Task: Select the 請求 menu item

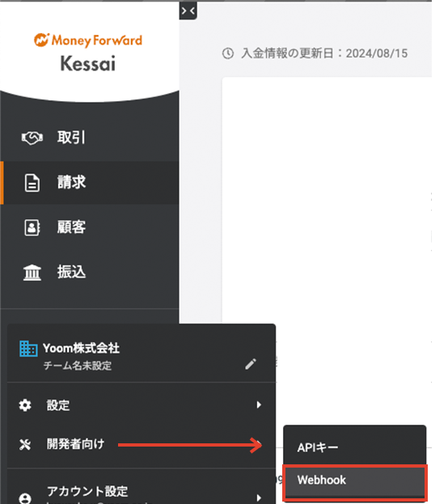Action: (x=90, y=183)
